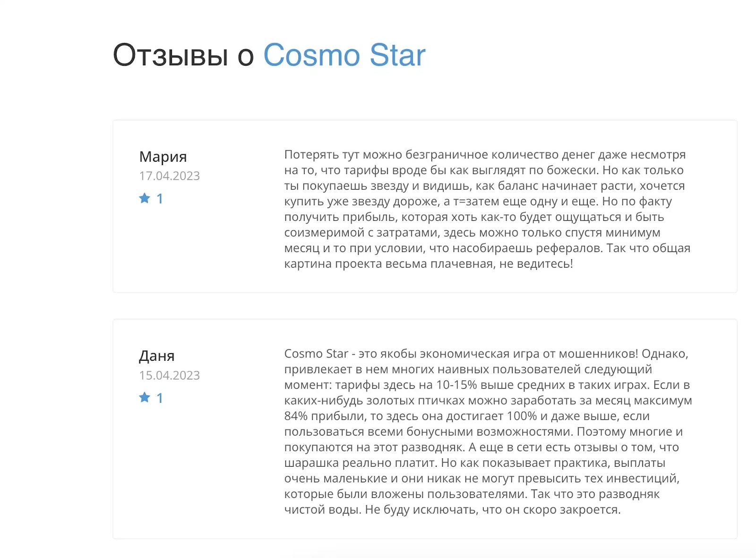
Task: Click the reviewer name Мария
Action: 163,157
